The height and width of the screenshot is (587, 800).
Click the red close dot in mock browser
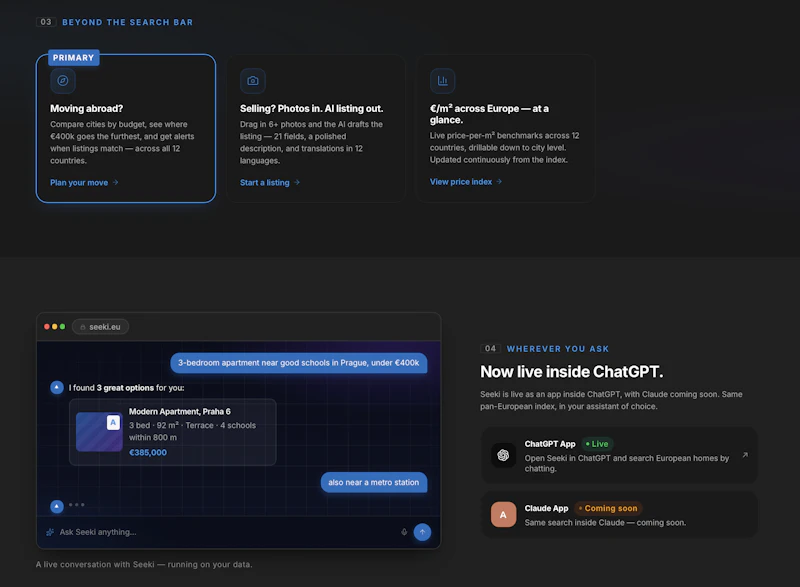[x=47, y=326]
